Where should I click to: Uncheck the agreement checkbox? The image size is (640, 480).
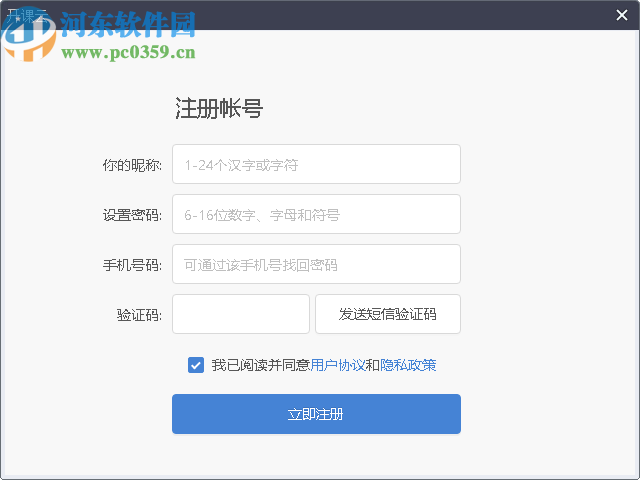tap(196, 365)
